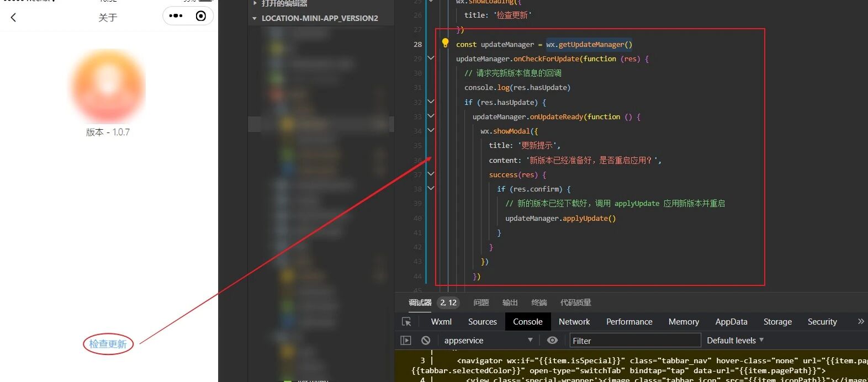Toggle the console sidebar icon
The height and width of the screenshot is (382, 868).
coord(406,341)
